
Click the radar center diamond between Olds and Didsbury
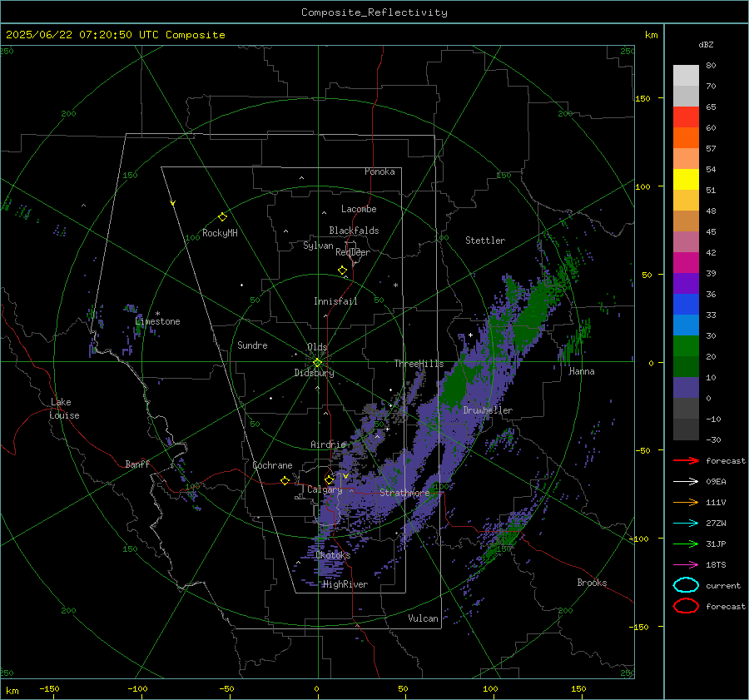pyautogui.click(x=317, y=363)
